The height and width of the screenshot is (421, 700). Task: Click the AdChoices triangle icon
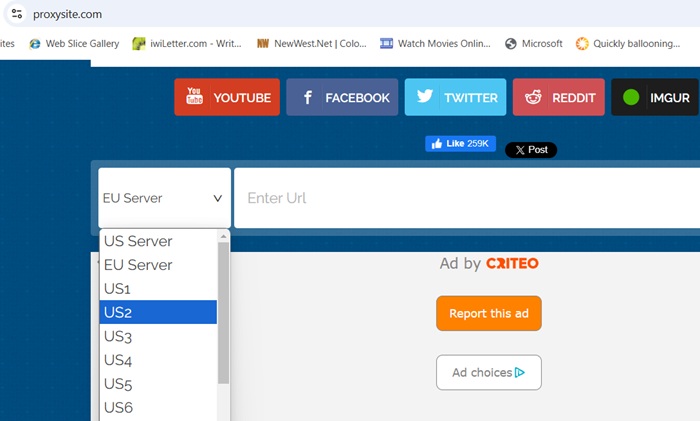click(520, 372)
